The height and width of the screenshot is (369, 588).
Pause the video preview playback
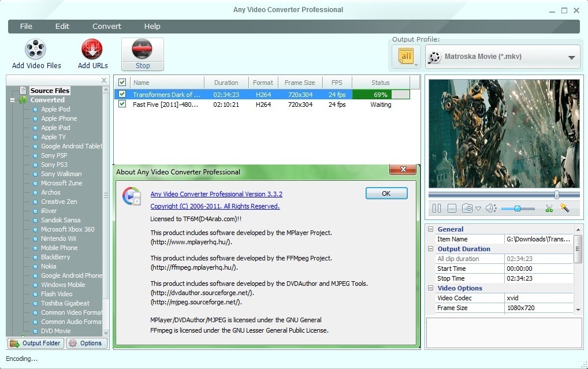[437, 208]
